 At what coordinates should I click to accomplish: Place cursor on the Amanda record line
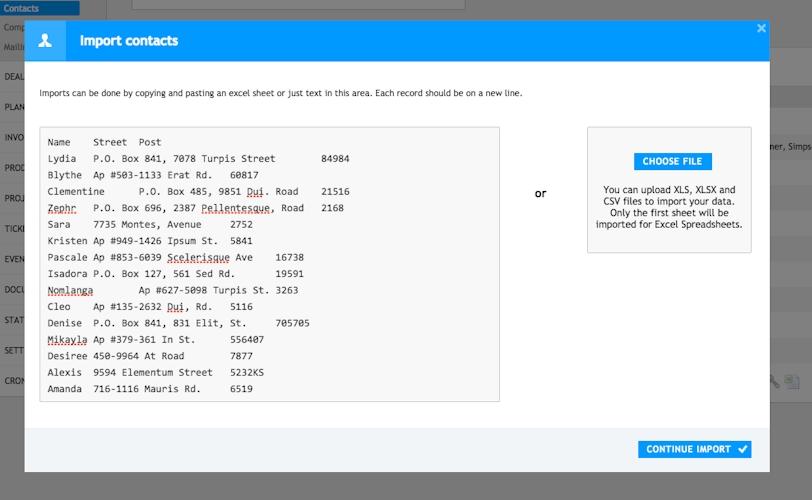[x=150, y=389]
